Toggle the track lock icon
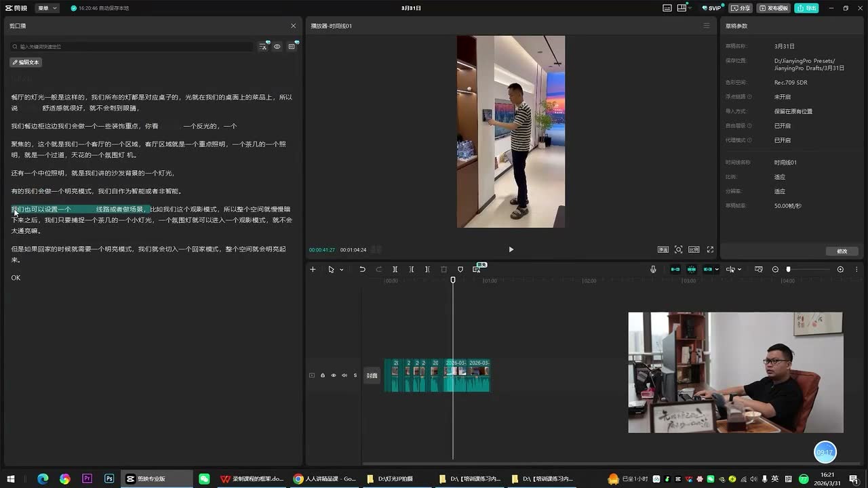 tap(323, 375)
